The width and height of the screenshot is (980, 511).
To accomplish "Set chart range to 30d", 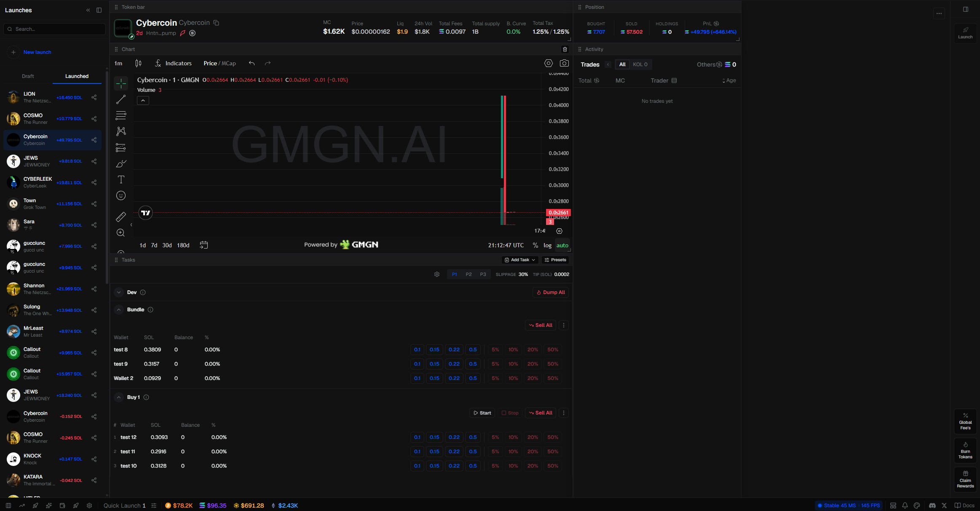I will tap(167, 245).
